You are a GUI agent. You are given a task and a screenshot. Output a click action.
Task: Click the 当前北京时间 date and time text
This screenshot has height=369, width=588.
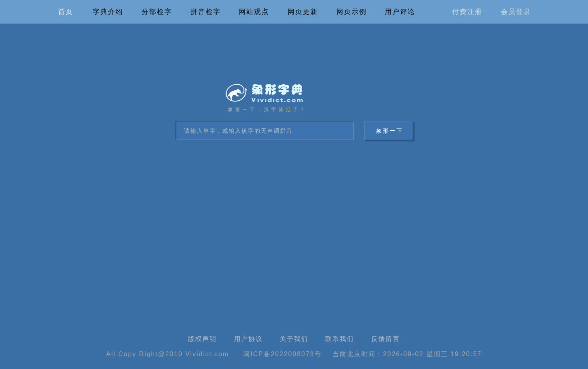tap(407, 354)
